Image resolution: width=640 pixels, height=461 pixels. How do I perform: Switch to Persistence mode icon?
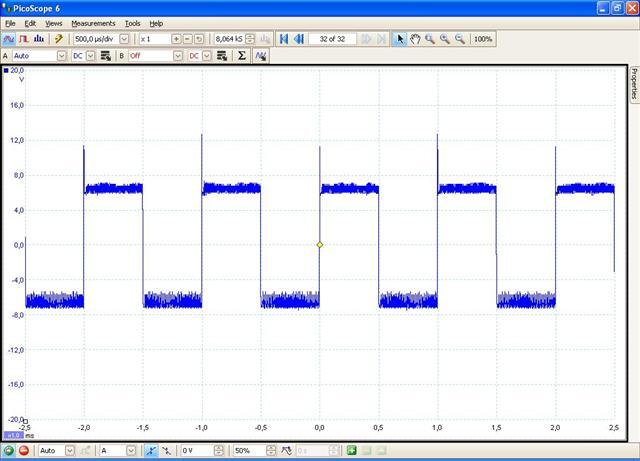(23, 39)
